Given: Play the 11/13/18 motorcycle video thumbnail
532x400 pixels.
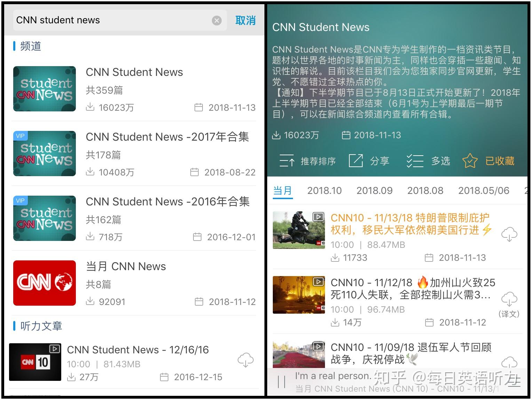Looking at the screenshot, I should pos(299,230).
